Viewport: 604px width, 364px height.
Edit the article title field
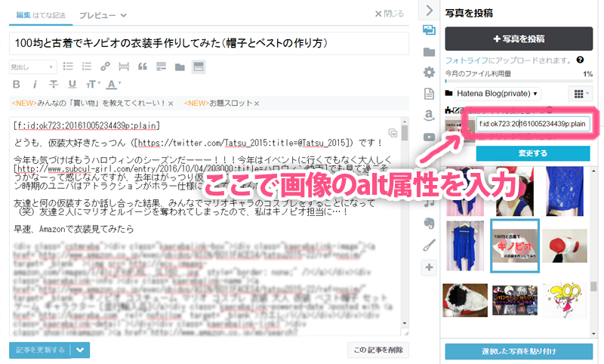pyautogui.click(x=209, y=43)
